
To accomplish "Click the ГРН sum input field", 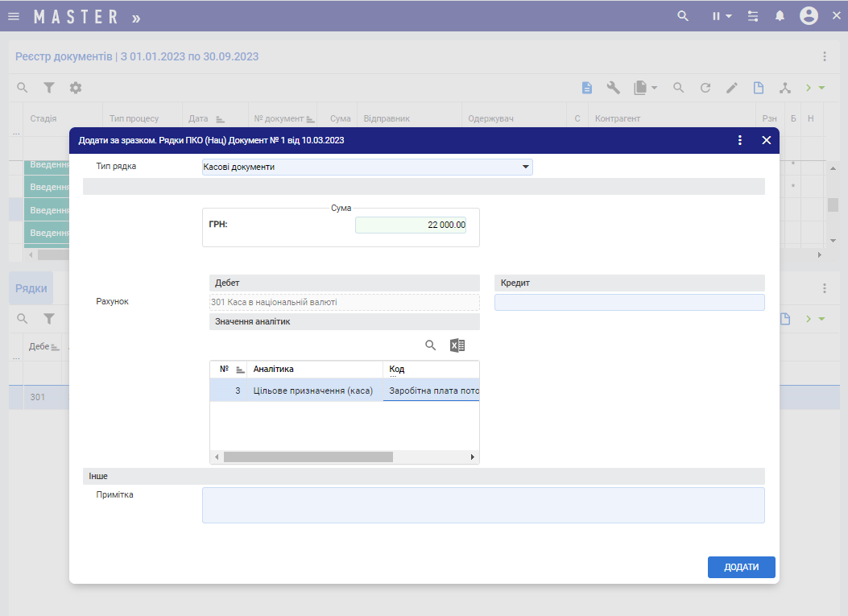I will pos(411,225).
